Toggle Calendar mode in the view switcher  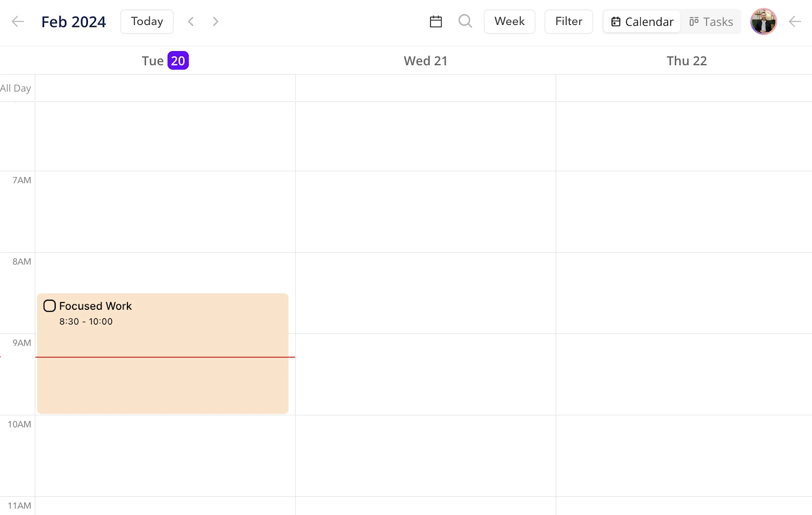pos(642,21)
